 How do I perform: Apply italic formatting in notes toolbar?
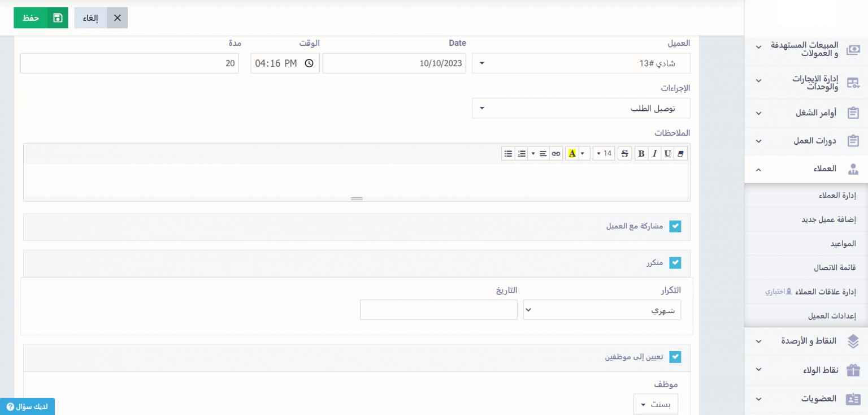coord(654,153)
